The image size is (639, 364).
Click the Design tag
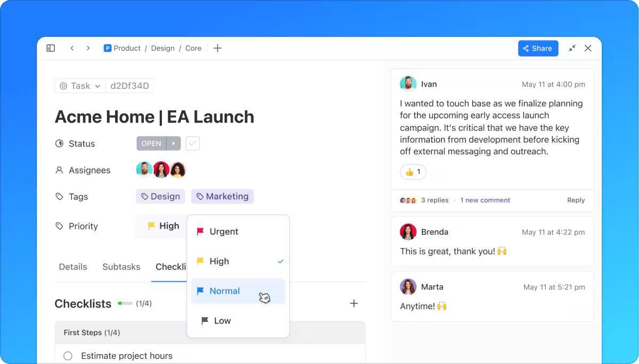coord(160,196)
